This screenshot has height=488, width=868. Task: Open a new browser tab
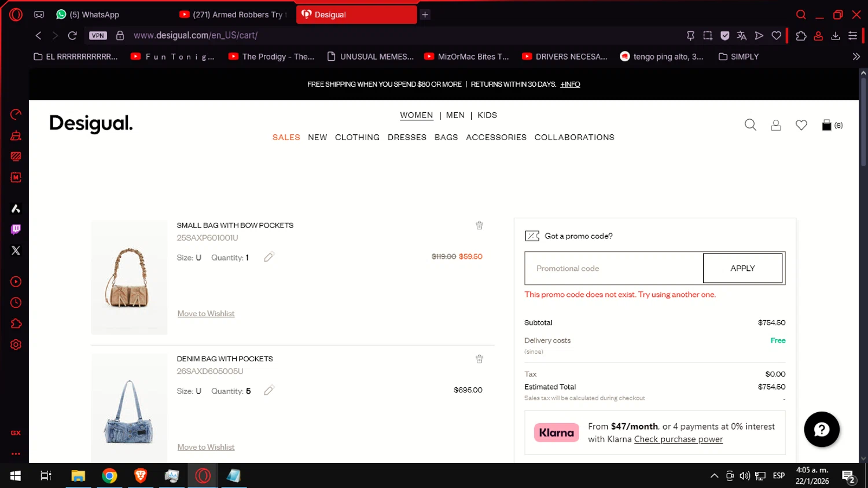pyautogui.click(x=425, y=14)
